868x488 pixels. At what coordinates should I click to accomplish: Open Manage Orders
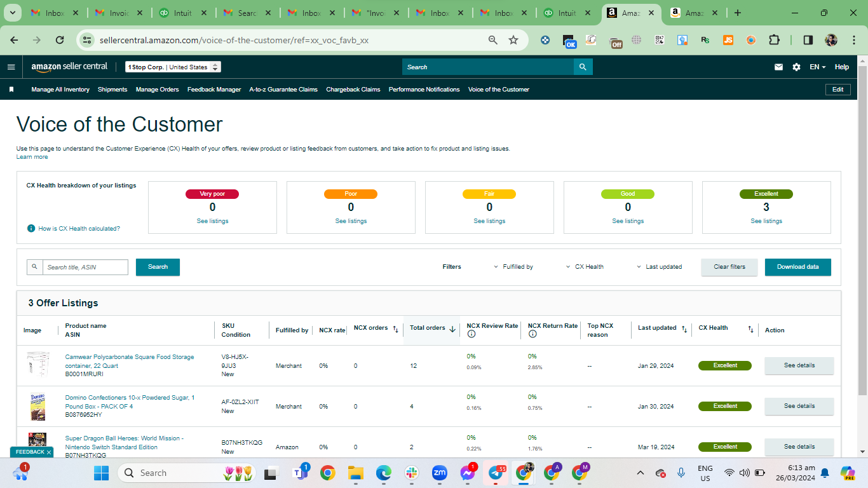tap(158, 90)
